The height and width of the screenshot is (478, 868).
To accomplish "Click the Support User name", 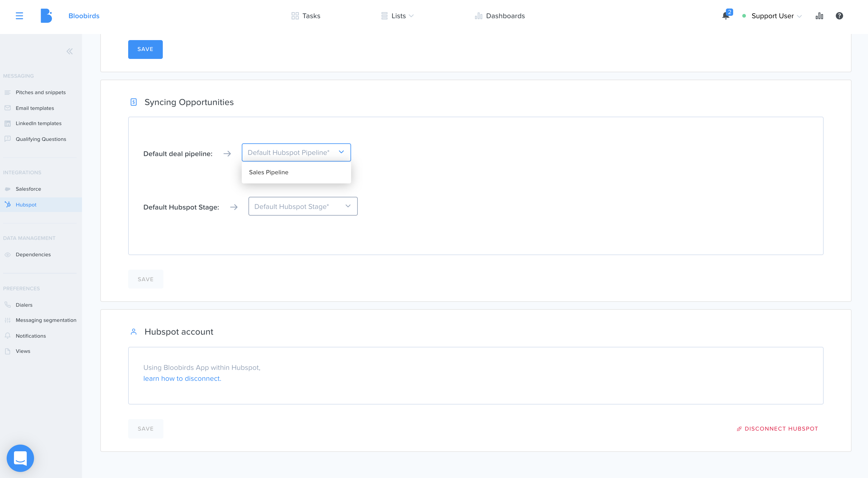I will 772,16.
